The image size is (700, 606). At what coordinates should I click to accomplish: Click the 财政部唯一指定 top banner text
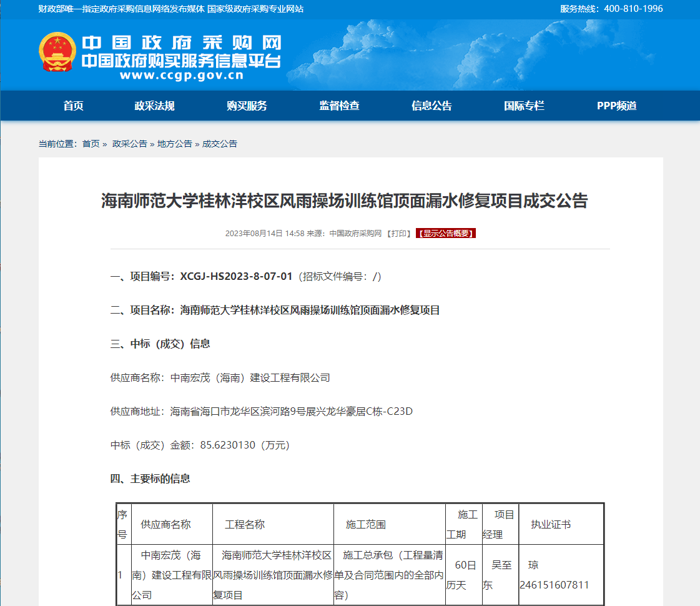click(x=170, y=9)
